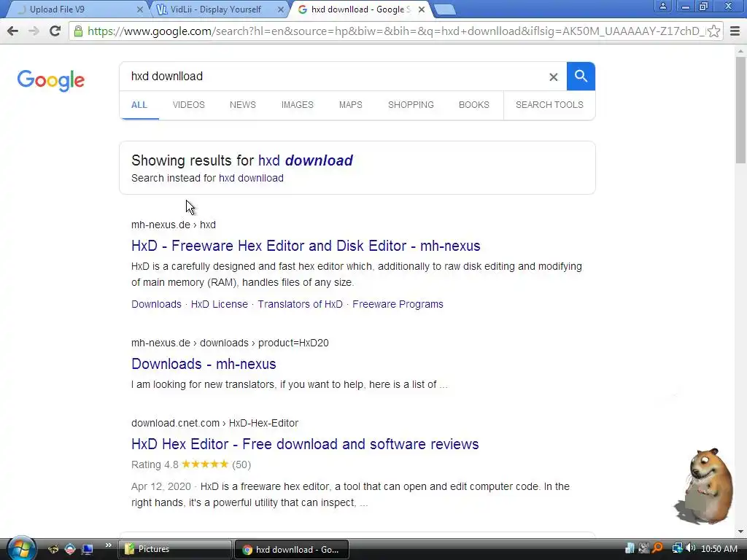Select the ALL search category
Image resolution: width=747 pixels, height=560 pixels.
click(139, 105)
